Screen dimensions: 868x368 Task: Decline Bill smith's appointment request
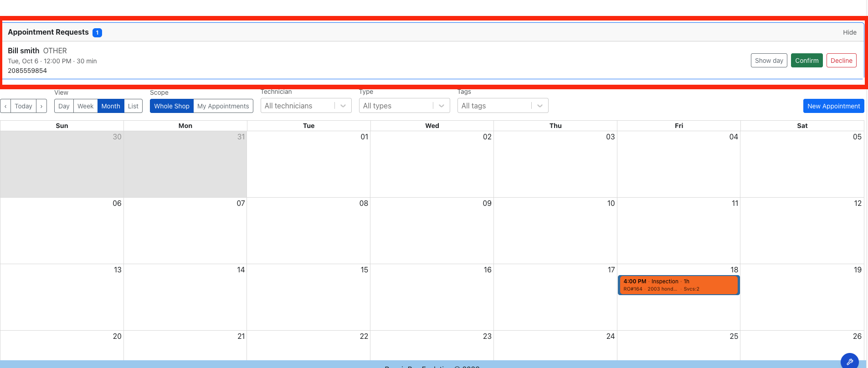click(842, 61)
